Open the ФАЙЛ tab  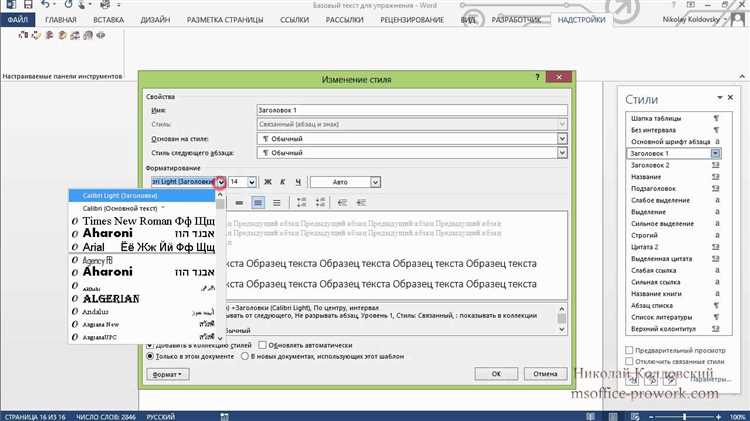(18, 20)
